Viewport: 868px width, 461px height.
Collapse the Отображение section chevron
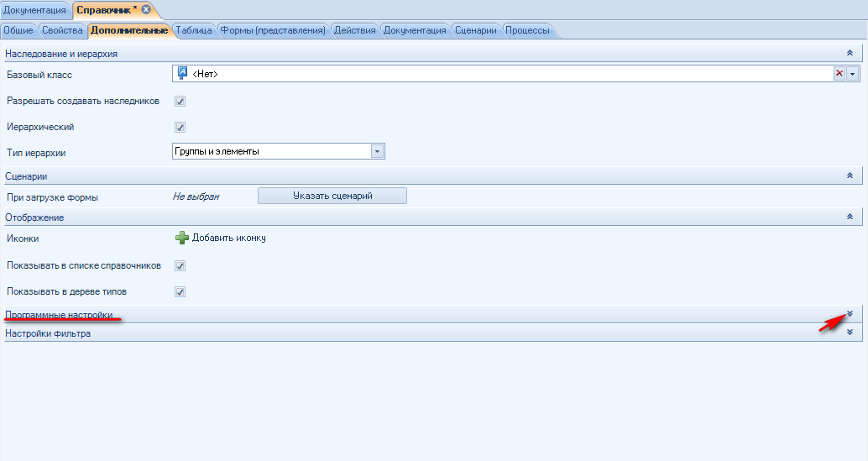pyautogui.click(x=850, y=217)
